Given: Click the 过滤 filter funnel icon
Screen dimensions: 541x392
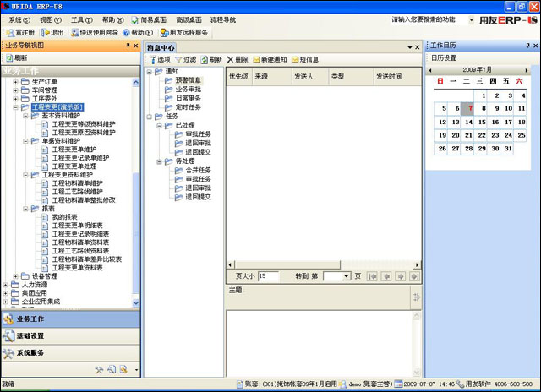Looking at the screenshot, I should [178, 60].
